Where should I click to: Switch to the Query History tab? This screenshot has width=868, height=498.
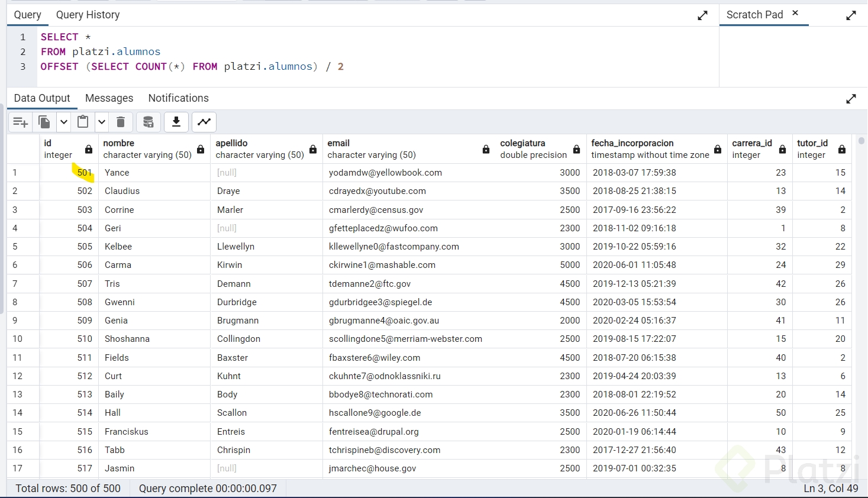tap(88, 15)
